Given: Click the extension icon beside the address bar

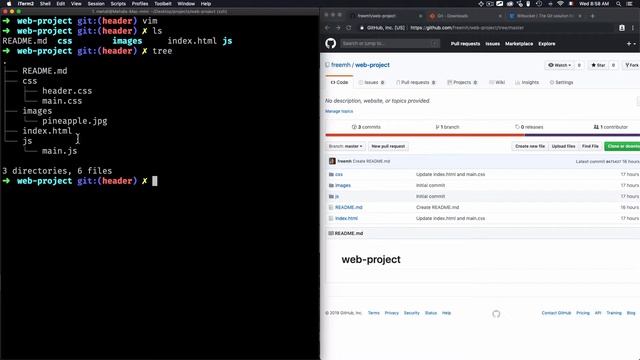Looking at the screenshot, I should coord(622,28).
